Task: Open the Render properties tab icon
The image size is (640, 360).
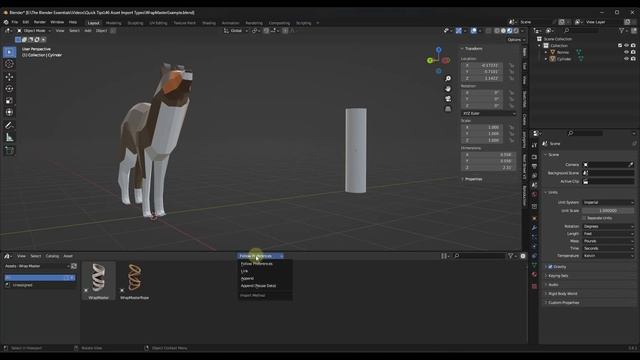Action: point(534,157)
